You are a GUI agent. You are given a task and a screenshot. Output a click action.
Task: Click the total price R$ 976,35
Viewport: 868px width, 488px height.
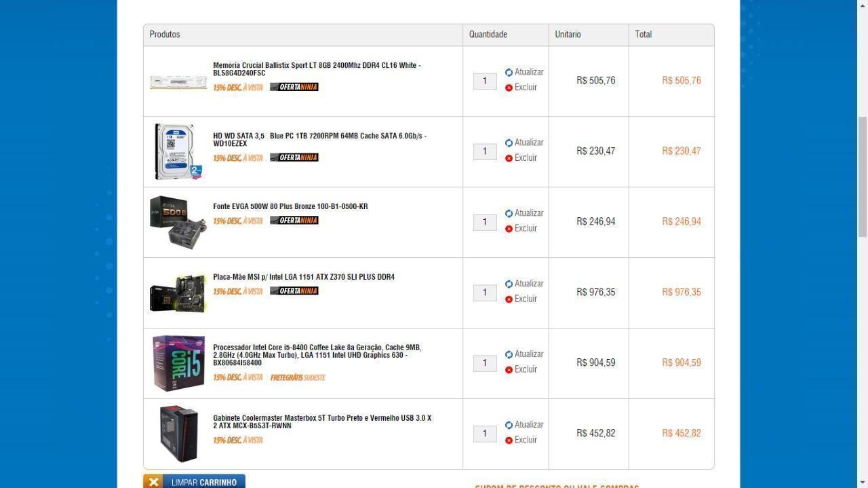coord(682,293)
